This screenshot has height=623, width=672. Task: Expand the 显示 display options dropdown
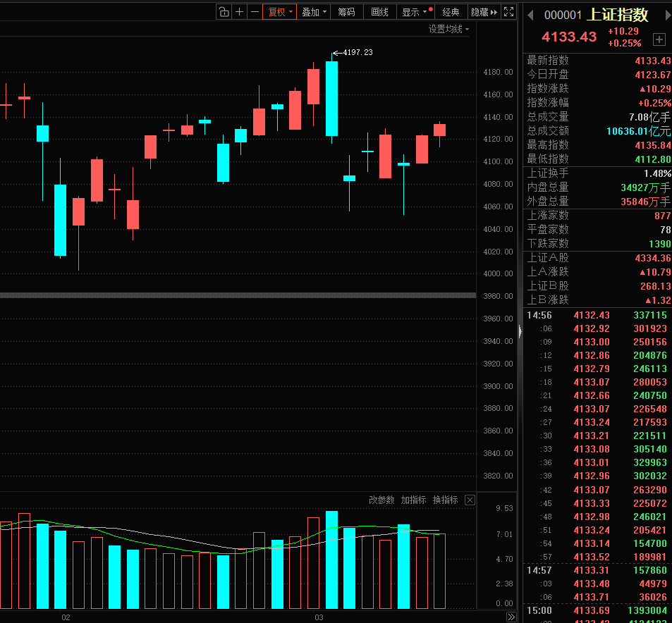414,12
